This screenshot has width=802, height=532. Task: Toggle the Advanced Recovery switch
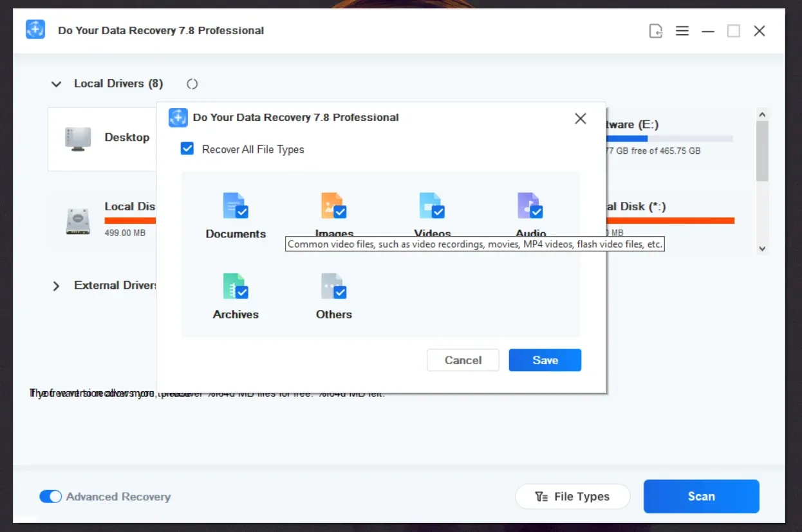click(x=51, y=497)
